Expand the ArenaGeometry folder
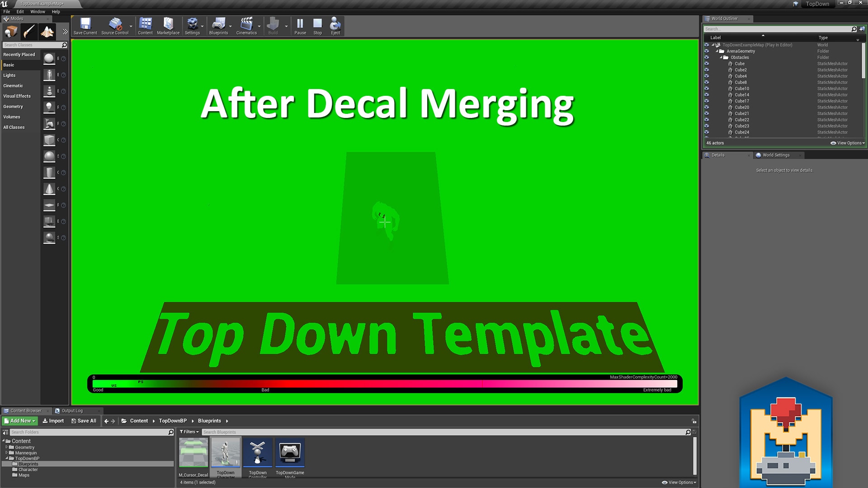Viewport: 868px width, 488px height. (x=717, y=51)
